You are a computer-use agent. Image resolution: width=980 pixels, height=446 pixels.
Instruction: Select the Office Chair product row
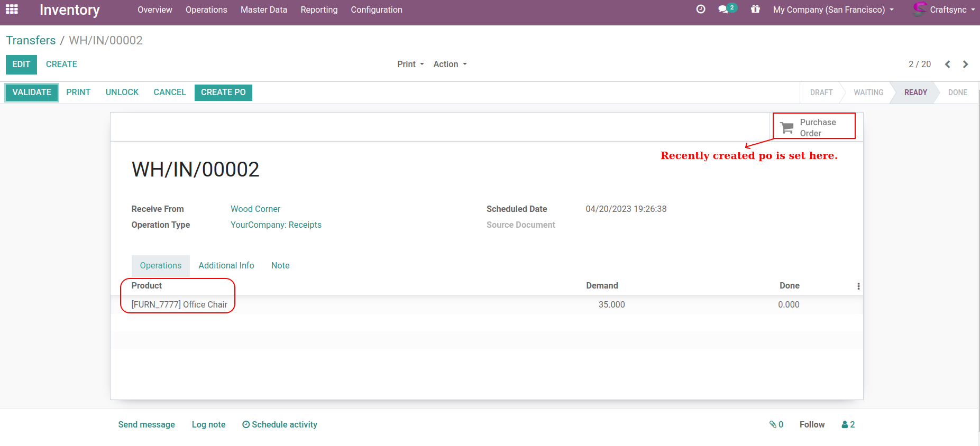click(x=179, y=304)
